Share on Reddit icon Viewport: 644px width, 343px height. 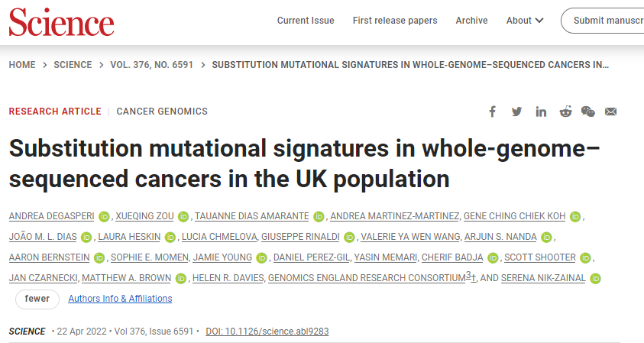(x=565, y=112)
